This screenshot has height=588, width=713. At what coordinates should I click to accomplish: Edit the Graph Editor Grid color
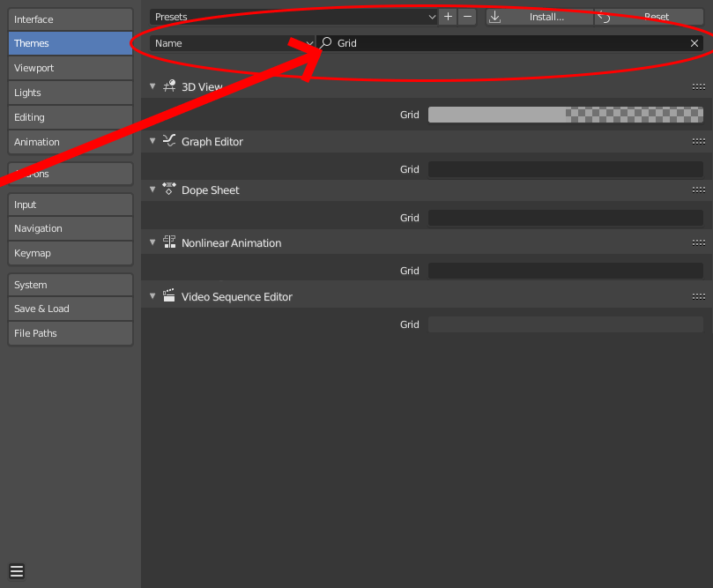[566, 169]
